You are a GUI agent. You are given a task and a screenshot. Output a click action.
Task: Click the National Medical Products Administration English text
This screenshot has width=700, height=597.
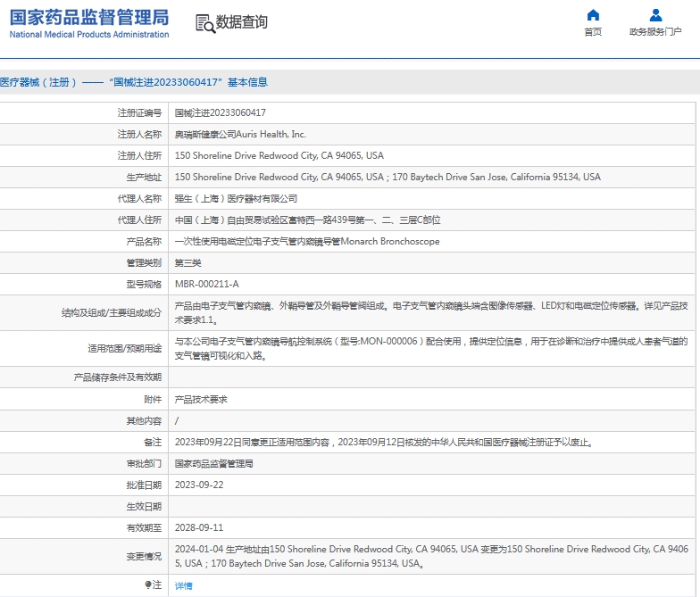click(89, 35)
